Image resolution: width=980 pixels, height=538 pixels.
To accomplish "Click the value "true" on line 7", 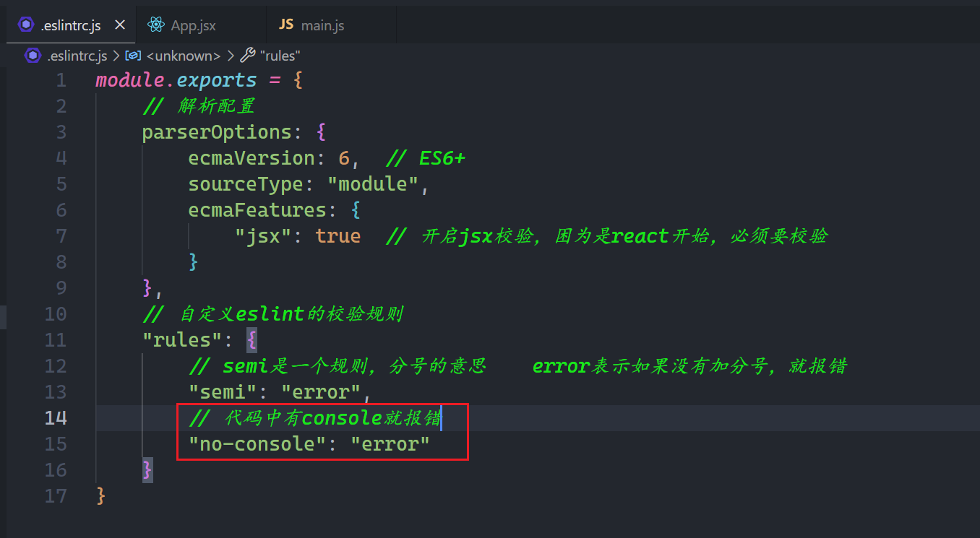I will click(338, 236).
